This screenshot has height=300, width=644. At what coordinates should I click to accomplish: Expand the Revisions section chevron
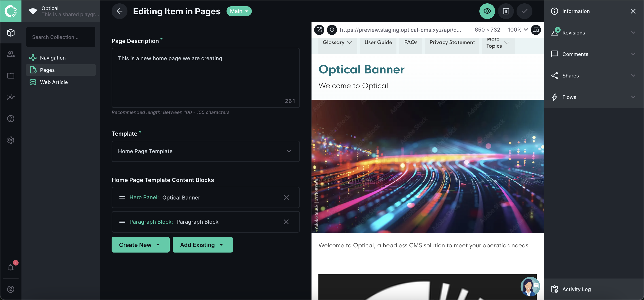coord(633,32)
